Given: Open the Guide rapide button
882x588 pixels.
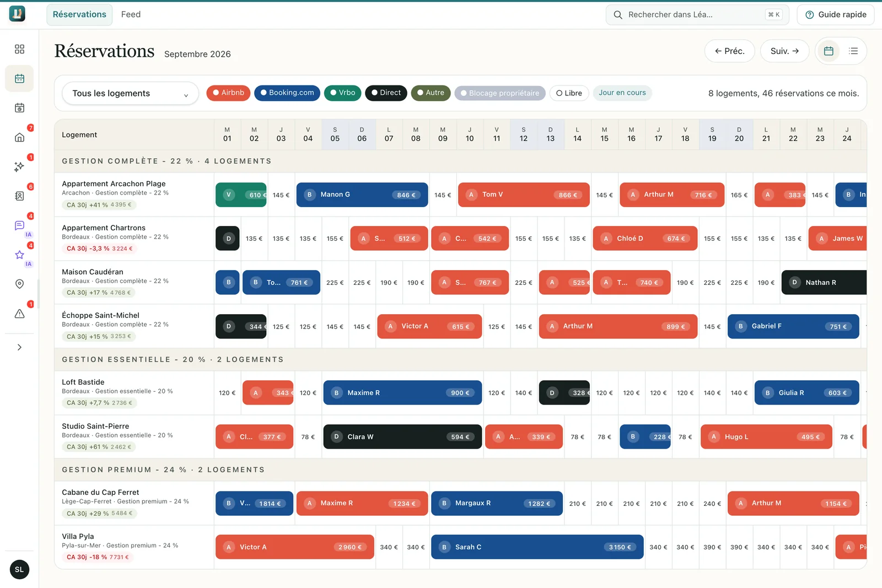Looking at the screenshot, I should 836,15.
